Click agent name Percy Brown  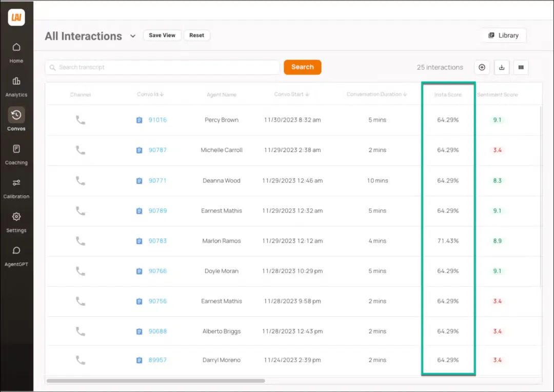coord(222,120)
